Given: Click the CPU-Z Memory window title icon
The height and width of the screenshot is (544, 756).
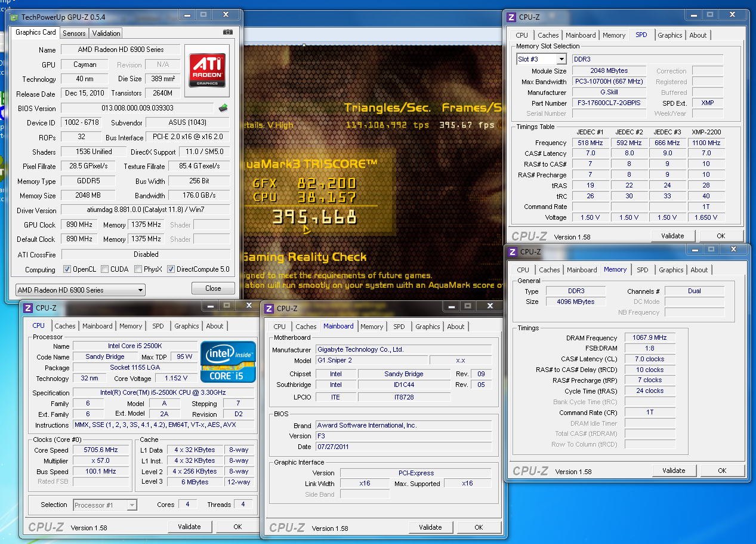Looking at the screenshot, I should 512,252.
